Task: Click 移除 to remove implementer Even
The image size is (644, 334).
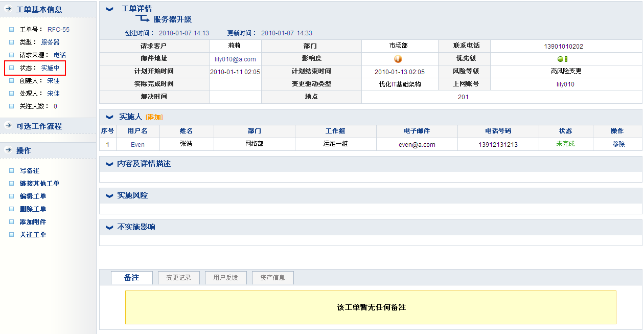Action: tap(618, 144)
